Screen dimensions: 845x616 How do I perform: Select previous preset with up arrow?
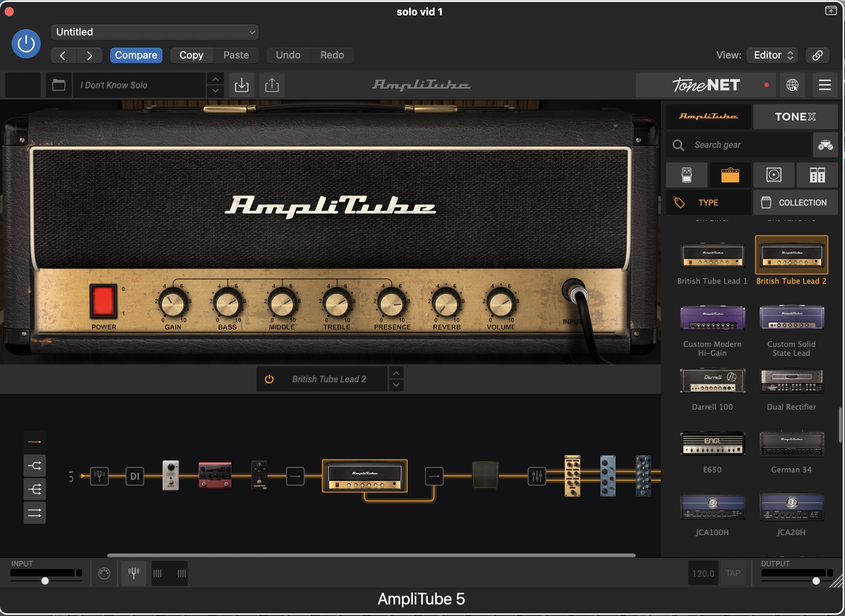[215, 79]
